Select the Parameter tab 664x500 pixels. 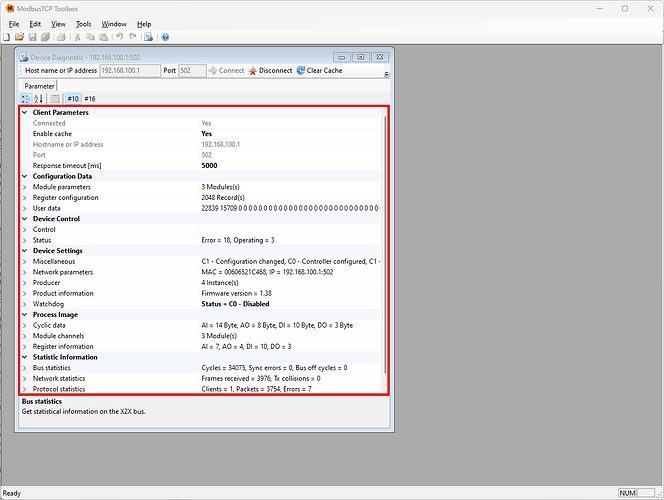pyautogui.click(x=39, y=86)
